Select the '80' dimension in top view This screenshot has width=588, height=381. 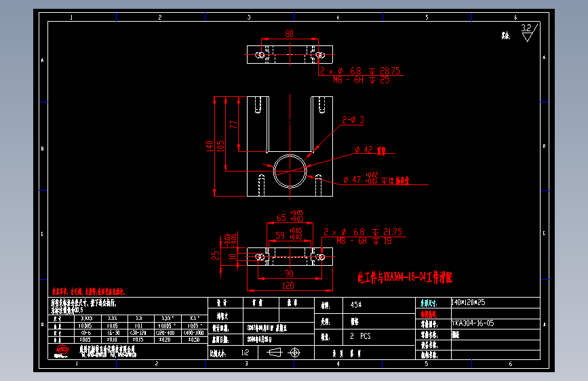click(289, 34)
